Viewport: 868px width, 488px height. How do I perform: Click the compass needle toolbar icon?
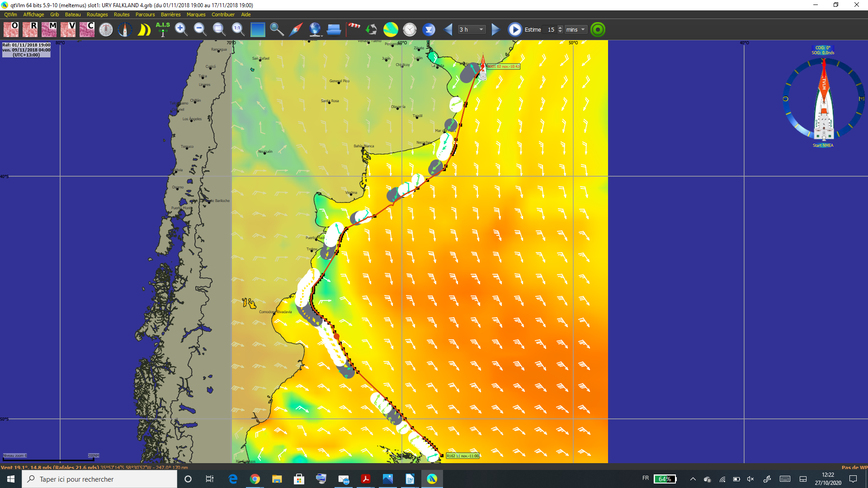(296, 29)
